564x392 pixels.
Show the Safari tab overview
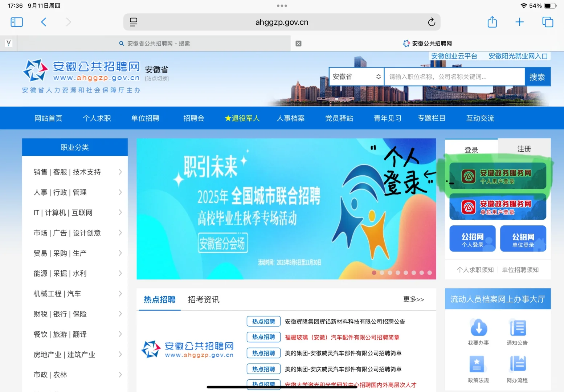point(547,22)
